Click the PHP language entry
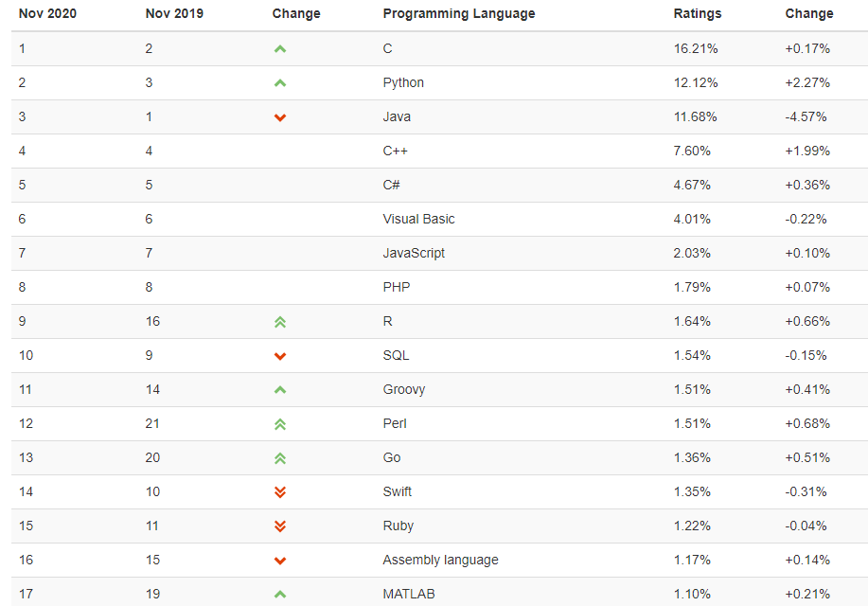Image resolution: width=868 pixels, height=606 pixels. pos(397,287)
